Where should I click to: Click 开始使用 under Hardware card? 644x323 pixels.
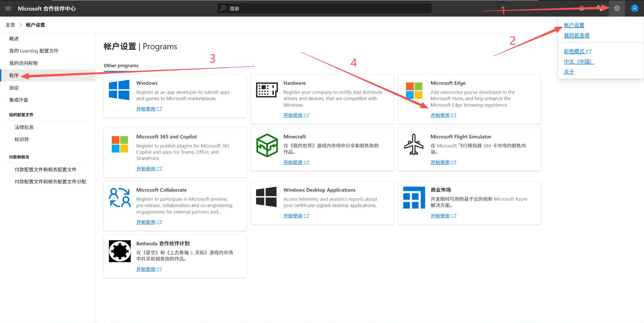point(293,115)
